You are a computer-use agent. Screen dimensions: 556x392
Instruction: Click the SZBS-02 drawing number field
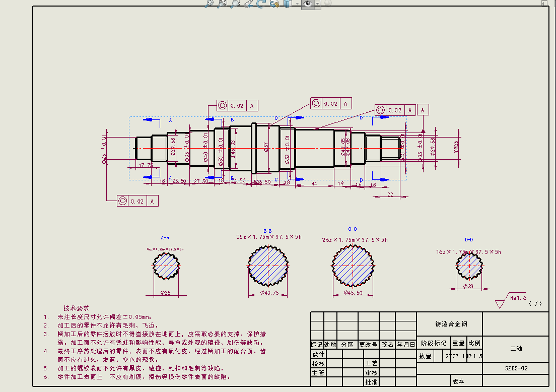point(516,368)
